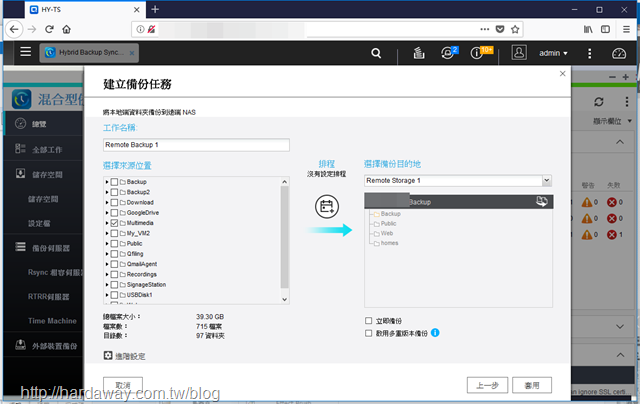Click the remote NAS connection icon in destination header
This screenshot has width=640, height=404.
[542, 201]
